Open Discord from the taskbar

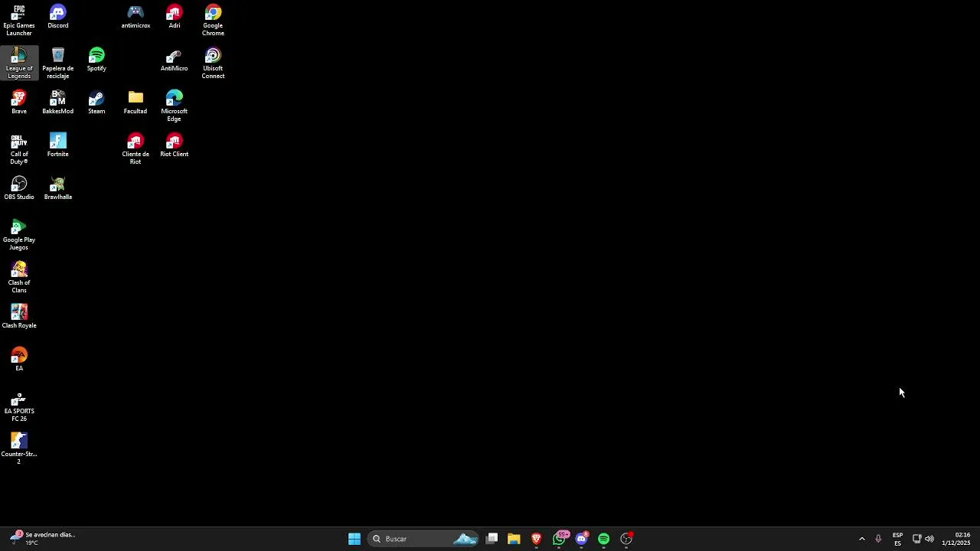(582, 539)
